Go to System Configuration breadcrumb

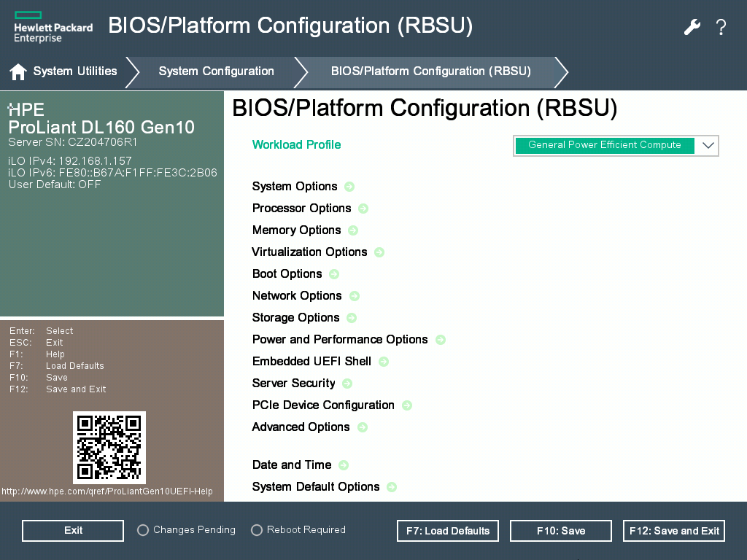tap(216, 71)
